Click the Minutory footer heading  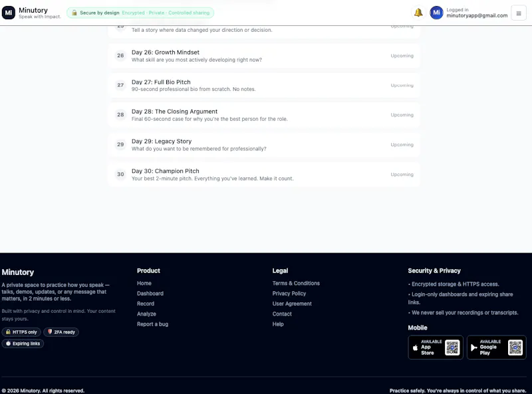tap(18, 272)
